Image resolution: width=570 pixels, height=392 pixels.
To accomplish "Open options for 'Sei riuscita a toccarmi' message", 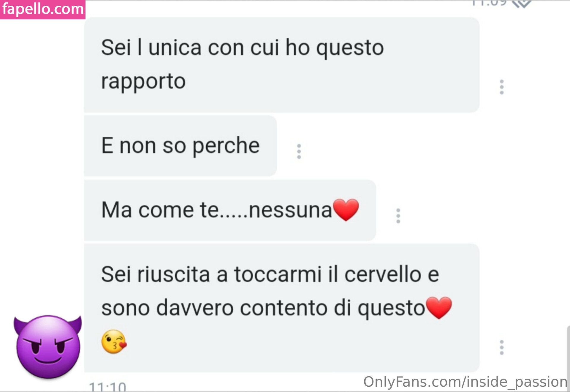I will point(502,347).
